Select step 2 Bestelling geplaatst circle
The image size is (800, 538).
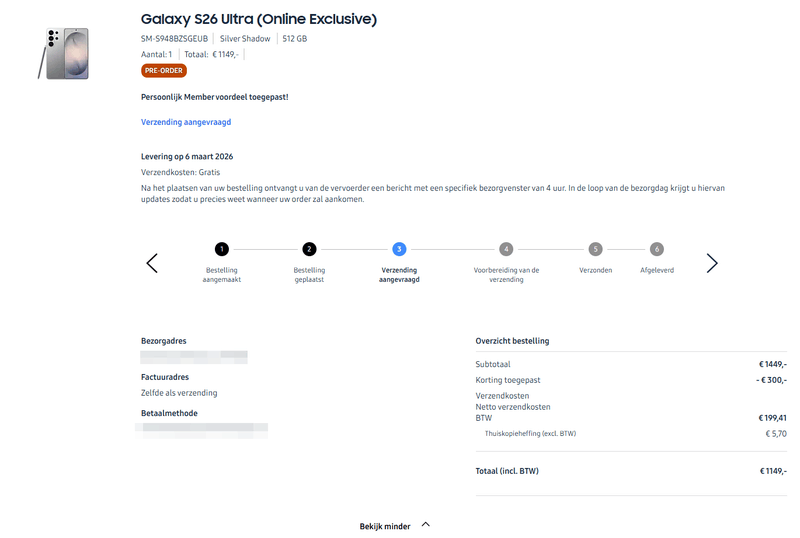tap(310, 249)
